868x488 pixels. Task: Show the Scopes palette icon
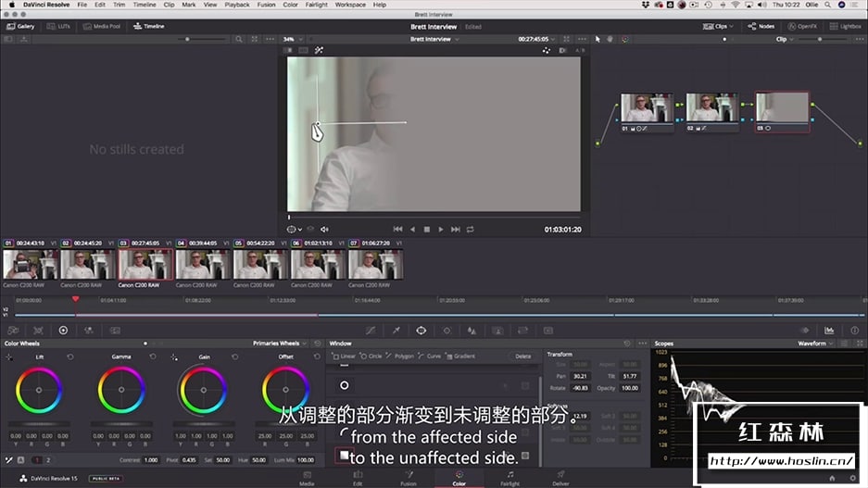(829, 331)
